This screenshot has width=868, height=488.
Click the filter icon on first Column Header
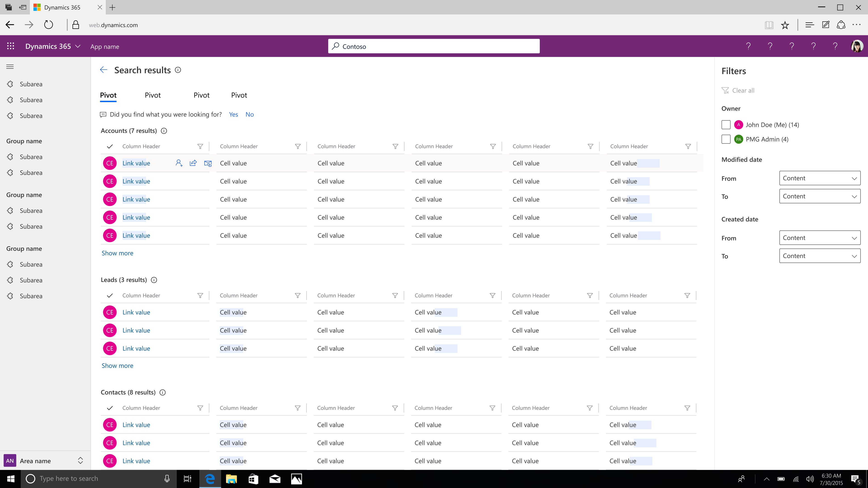click(200, 146)
